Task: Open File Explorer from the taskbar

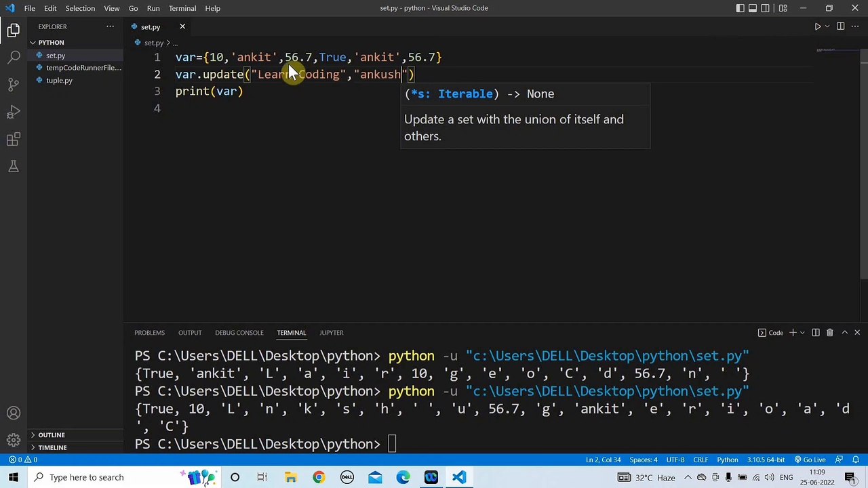Action: pyautogui.click(x=290, y=477)
